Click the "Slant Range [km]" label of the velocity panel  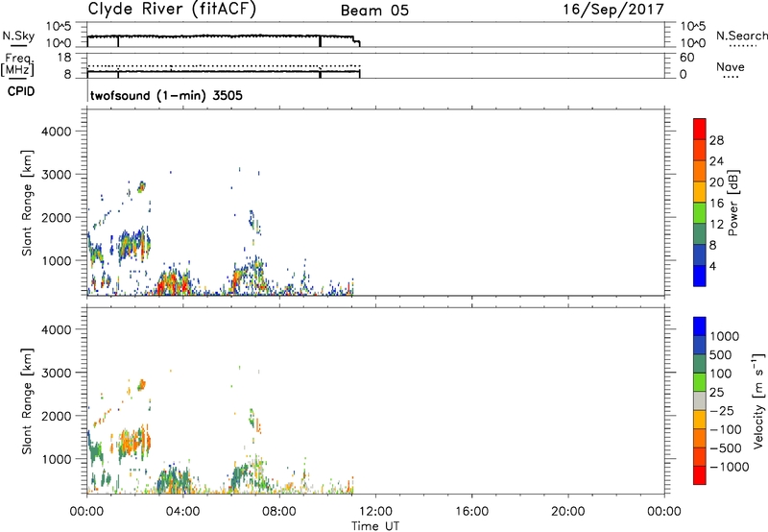(27, 401)
